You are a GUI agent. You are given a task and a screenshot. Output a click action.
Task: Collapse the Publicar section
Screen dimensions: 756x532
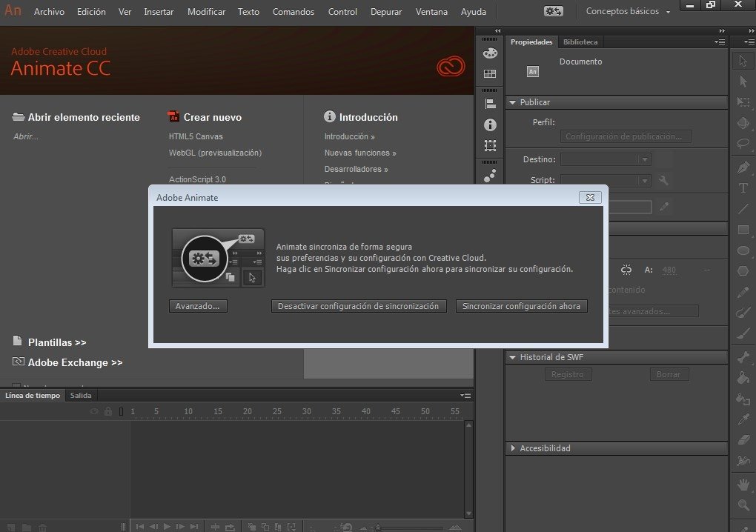pyautogui.click(x=512, y=102)
